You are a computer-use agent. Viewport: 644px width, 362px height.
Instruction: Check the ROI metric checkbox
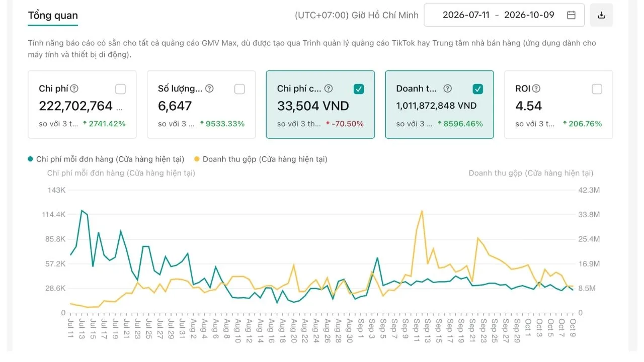tap(597, 89)
